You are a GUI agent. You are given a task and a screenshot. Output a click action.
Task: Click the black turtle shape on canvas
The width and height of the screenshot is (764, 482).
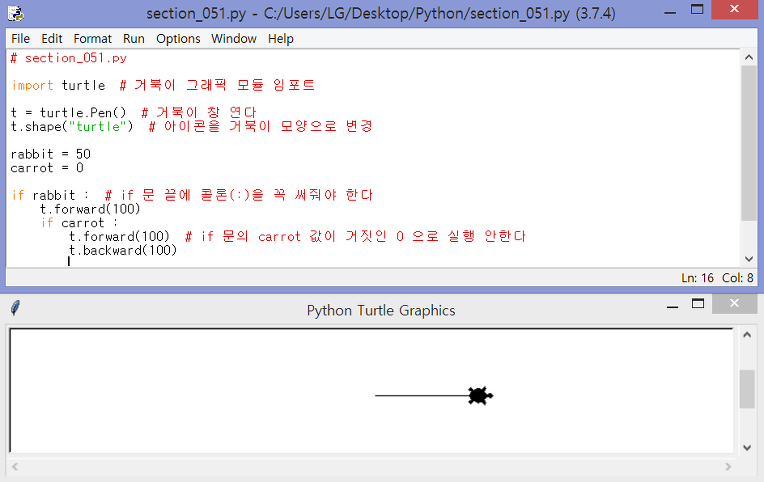(480, 396)
